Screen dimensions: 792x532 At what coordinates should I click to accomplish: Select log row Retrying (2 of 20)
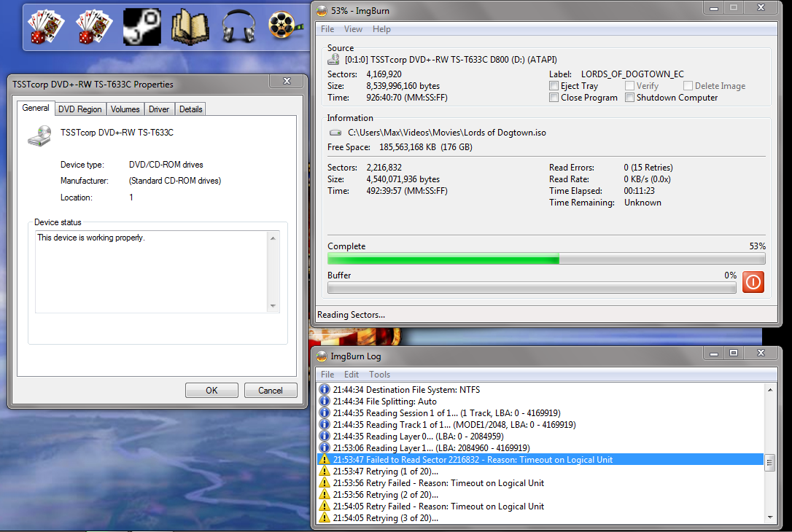pyautogui.click(x=540, y=495)
